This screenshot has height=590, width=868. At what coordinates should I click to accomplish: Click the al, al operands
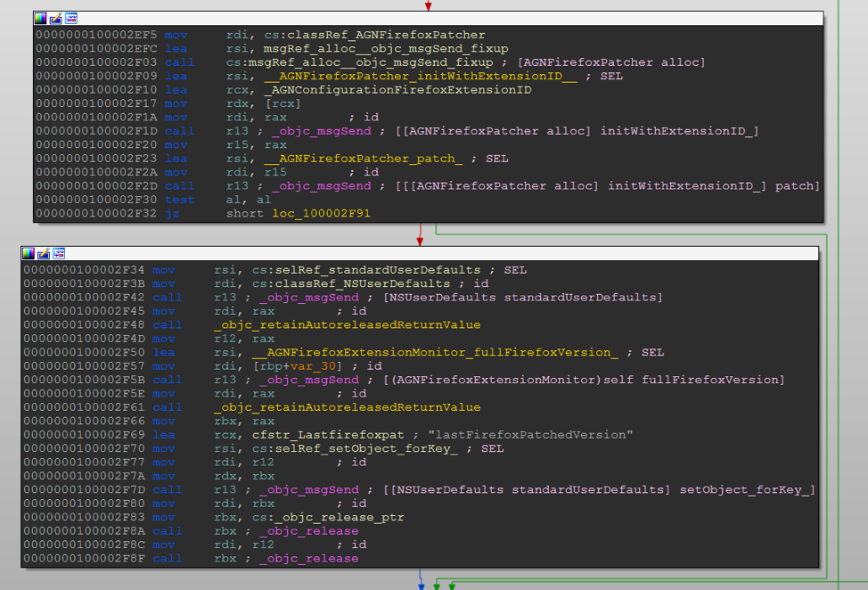(249, 200)
